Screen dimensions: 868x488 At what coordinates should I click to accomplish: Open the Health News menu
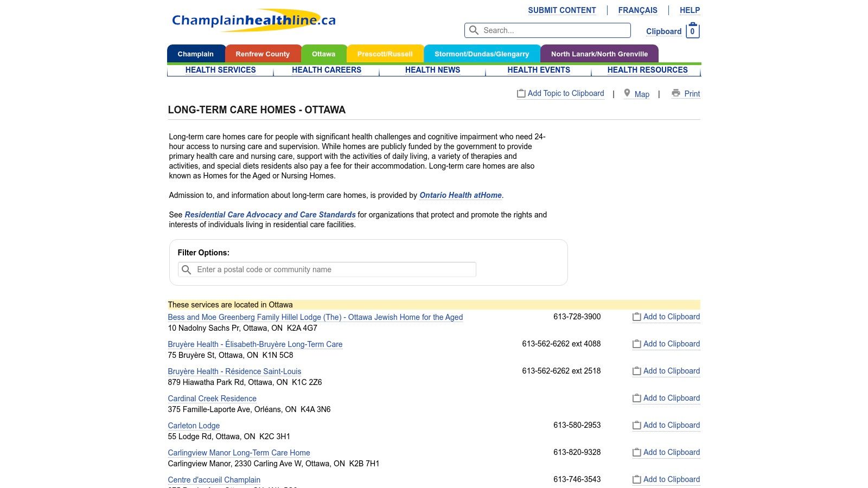pos(432,70)
